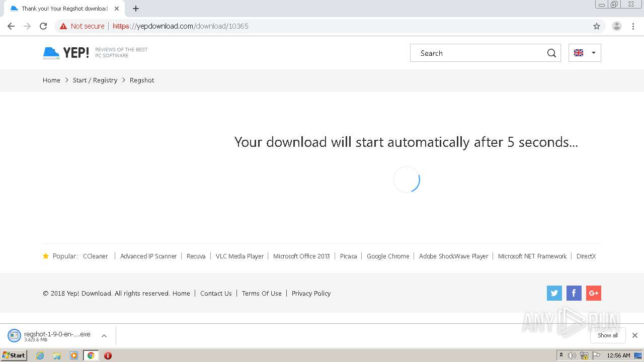
Task: Go to Home in the breadcrumb
Action: click(51, 80)
